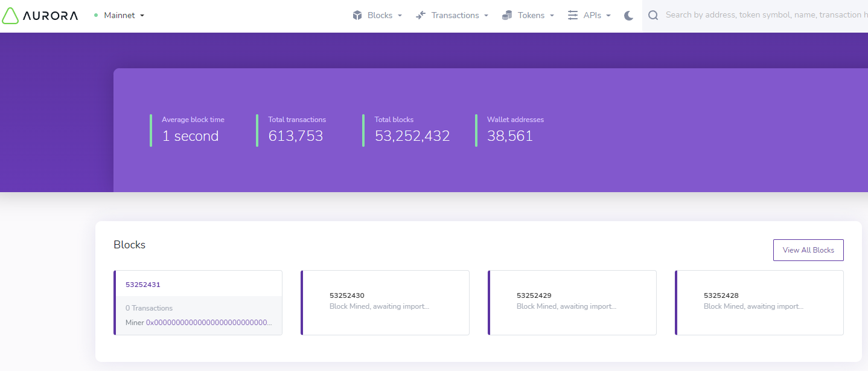Click the Transactions arrows icon

click(421, 15)
